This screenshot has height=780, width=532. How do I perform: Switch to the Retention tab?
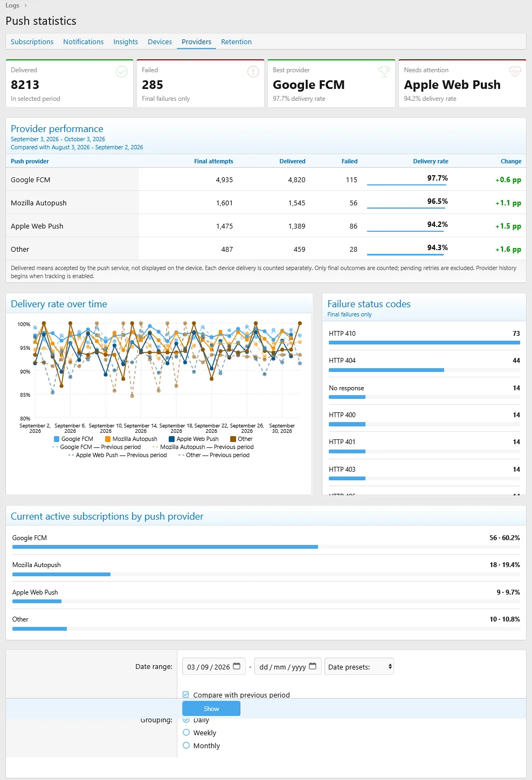coord(236,42)
